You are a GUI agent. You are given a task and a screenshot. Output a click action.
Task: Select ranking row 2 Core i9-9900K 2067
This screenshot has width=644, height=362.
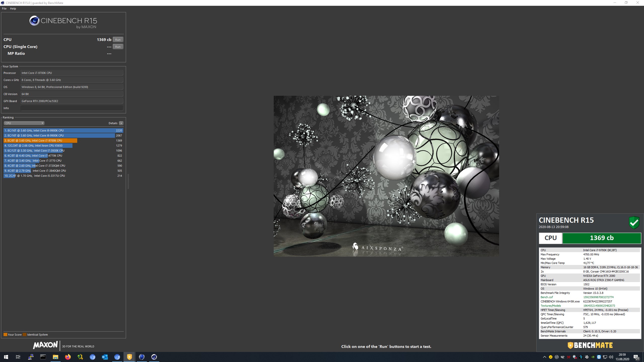[x=63, y=135]
